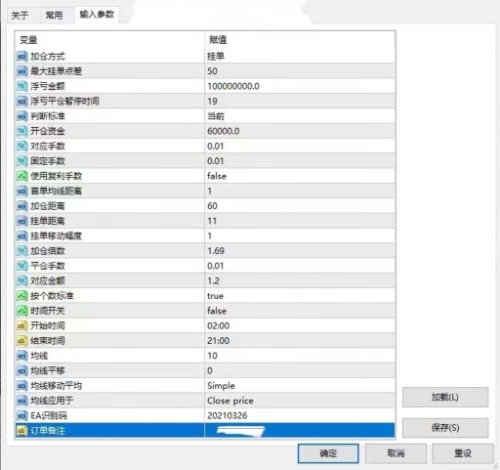
Task: Open the 均线移动平均 Simple dropdown
Action: [x=300, y=386]
